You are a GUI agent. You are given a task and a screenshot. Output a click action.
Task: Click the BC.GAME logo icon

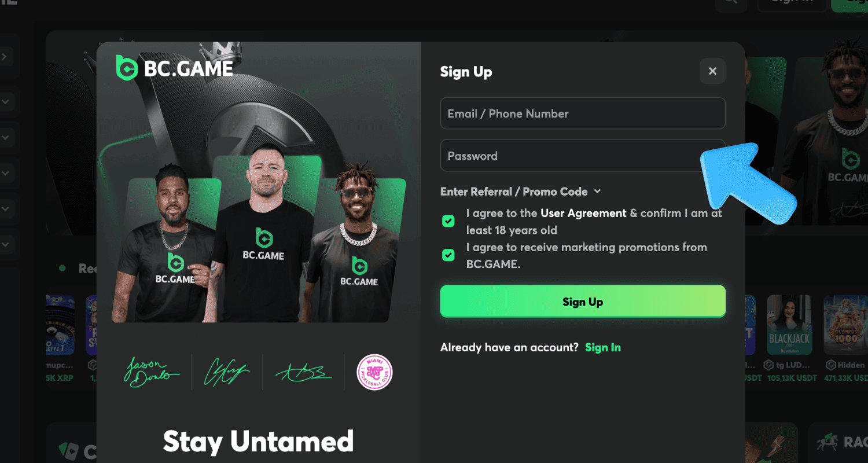(127, 68)
